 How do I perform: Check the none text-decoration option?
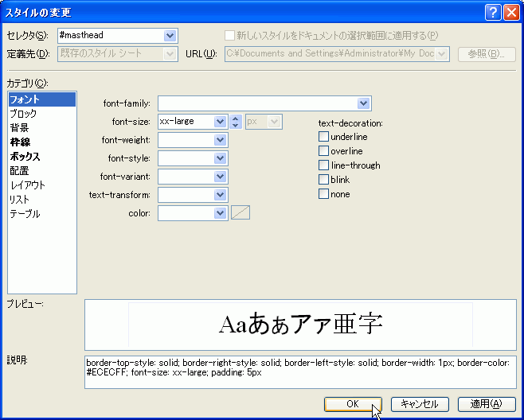[x=323, y=194]
